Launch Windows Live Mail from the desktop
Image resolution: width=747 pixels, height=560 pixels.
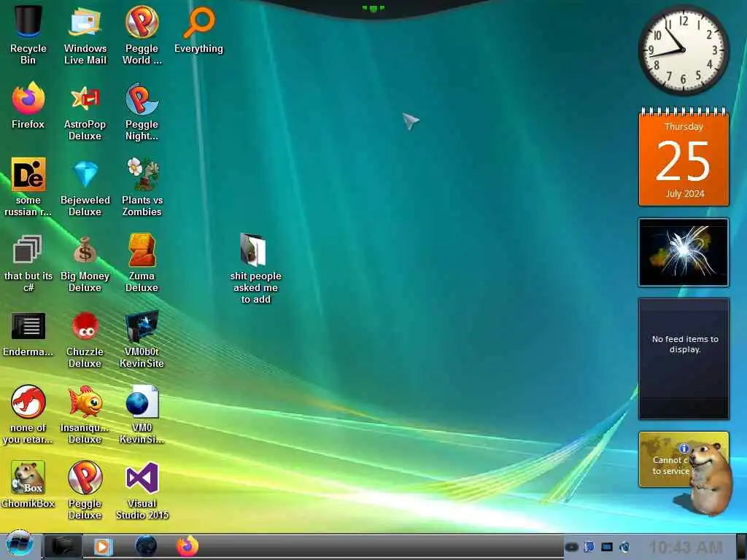(x=85, y=34)
